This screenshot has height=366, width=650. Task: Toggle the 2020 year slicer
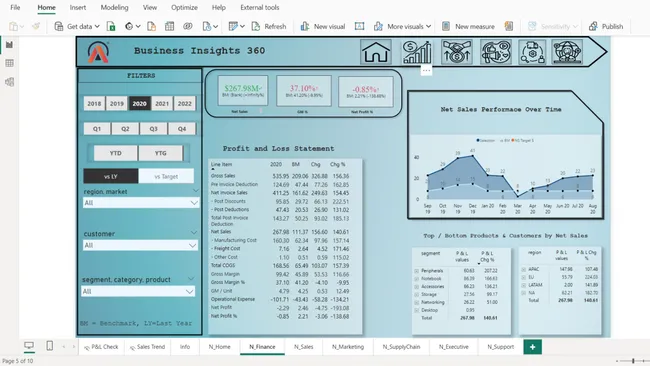click(139, 104)
